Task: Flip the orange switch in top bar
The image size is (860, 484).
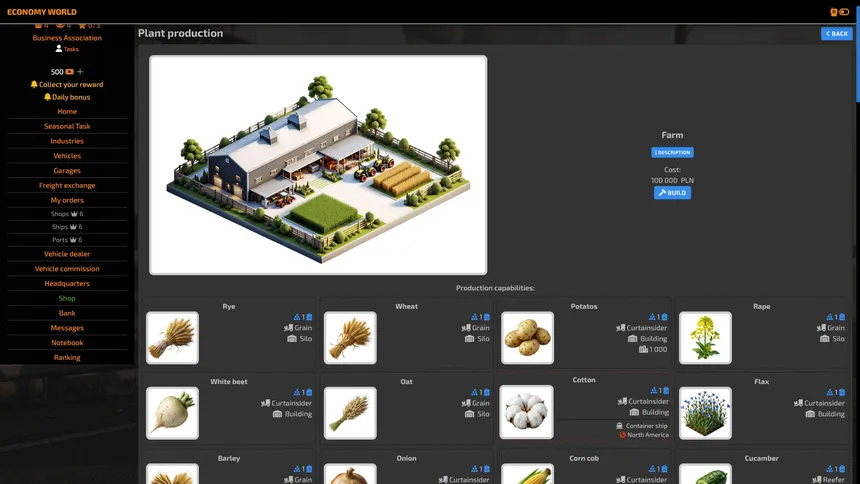Action: click(x=844, y=12)
